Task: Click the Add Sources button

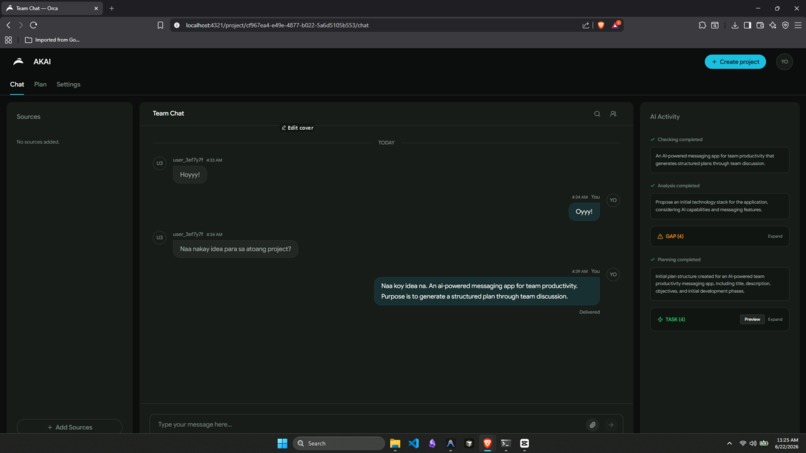Action: [x=70, y=427]
